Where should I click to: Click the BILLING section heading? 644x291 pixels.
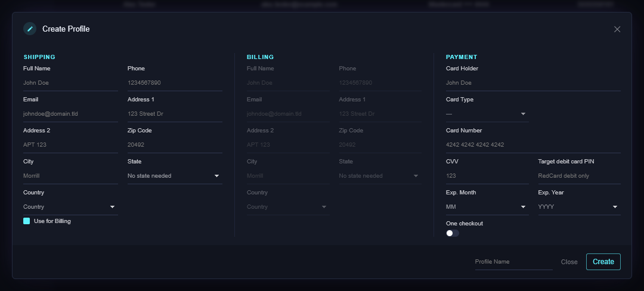260,57
